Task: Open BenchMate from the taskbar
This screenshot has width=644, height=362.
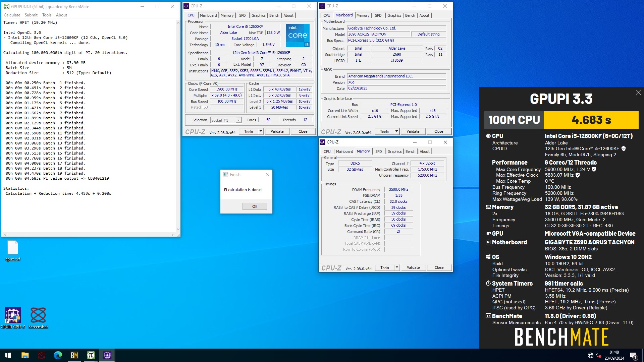Action: [74, 355]
